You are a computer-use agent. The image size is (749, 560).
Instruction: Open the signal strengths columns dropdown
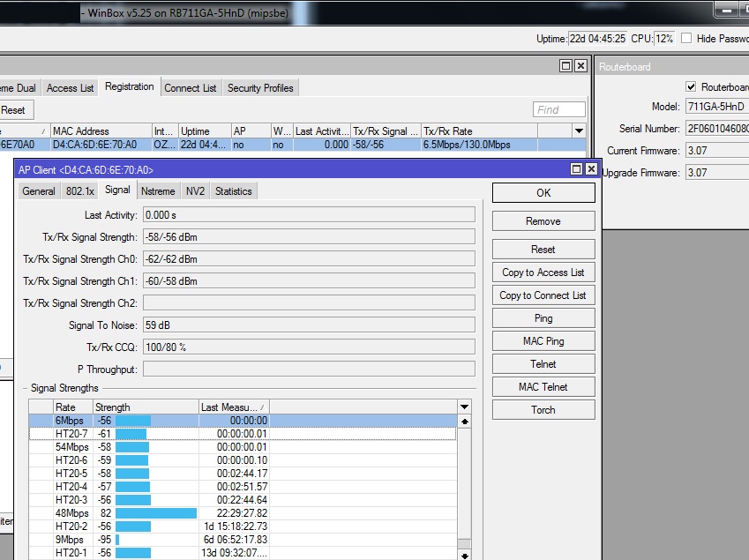pyautogui.click(x=464, y=407)
